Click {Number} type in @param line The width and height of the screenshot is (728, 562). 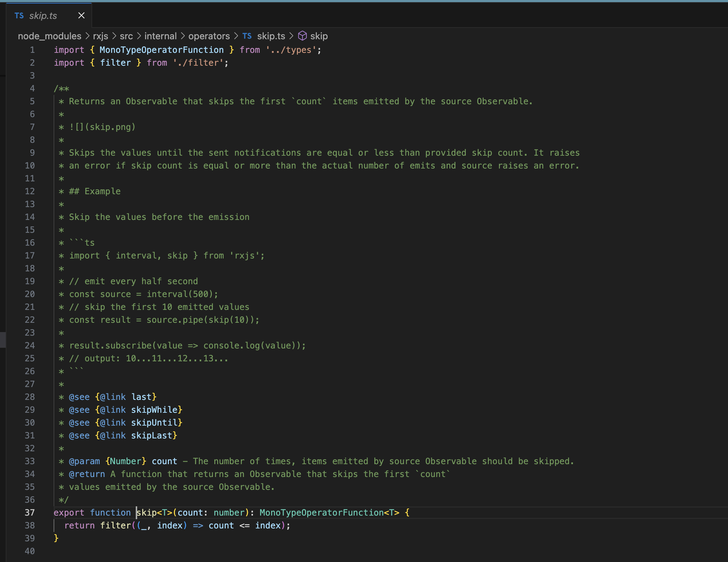tap(126, 461)
